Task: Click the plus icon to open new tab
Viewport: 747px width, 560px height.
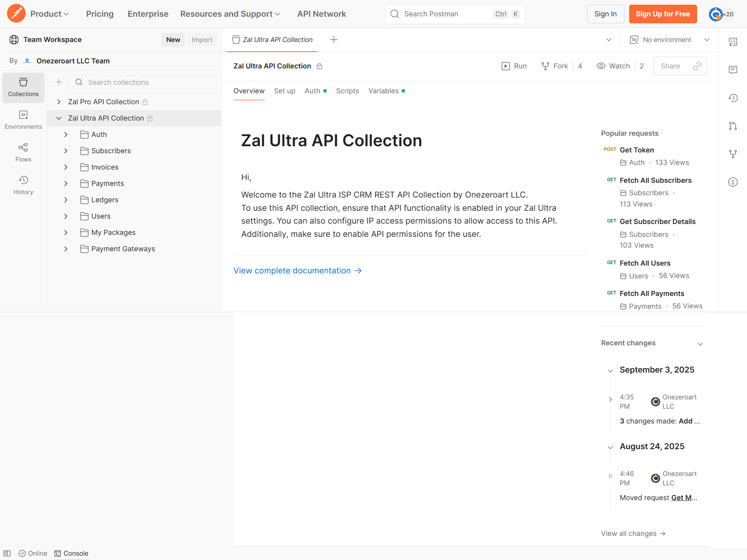Action: click(x=334, y=40)
